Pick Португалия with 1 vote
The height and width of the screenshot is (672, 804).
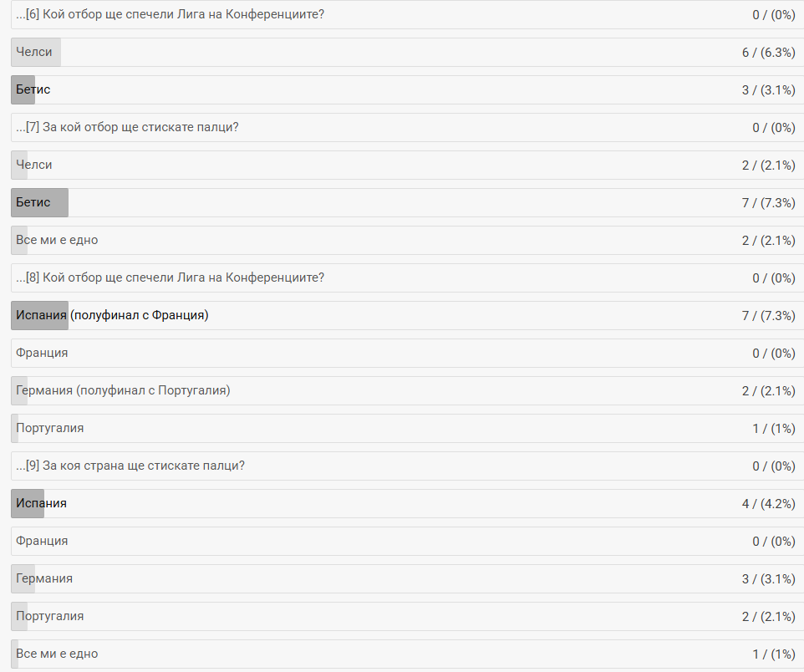407,428
